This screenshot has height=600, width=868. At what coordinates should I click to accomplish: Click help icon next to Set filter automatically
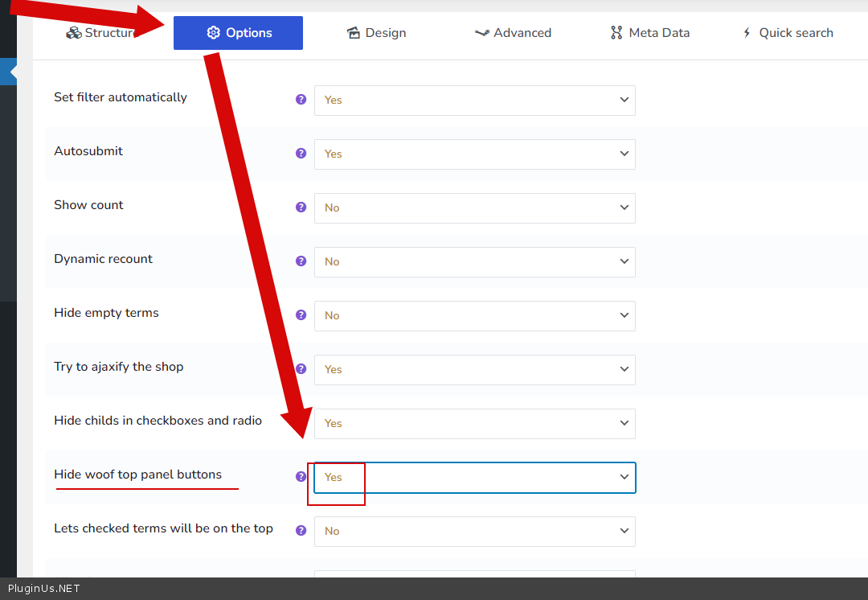coord(301,100)
